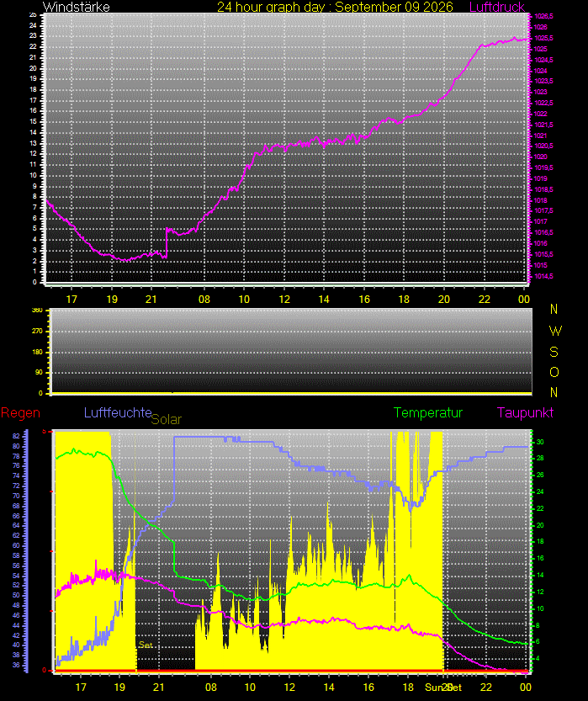588x701 pixels.
Task: Click the S wind direction letter
Action: (x=554, y=352)
